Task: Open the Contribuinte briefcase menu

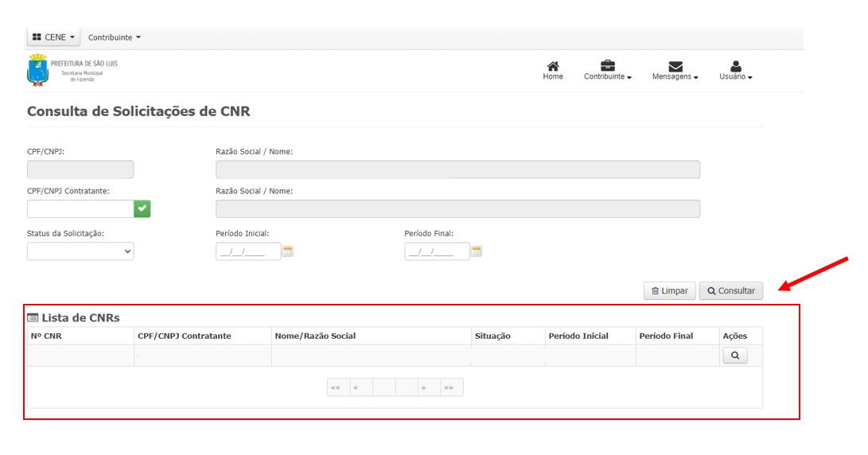Action: [607, 67]
